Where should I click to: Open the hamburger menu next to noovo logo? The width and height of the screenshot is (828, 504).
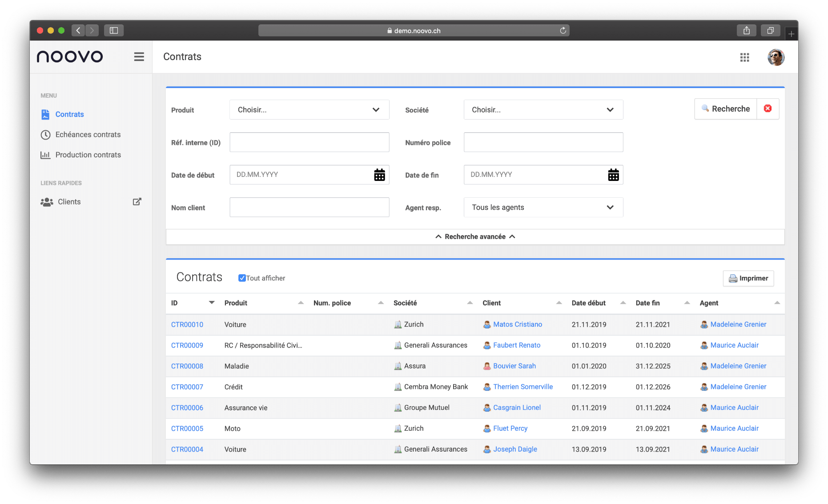[x=139, y=57]
